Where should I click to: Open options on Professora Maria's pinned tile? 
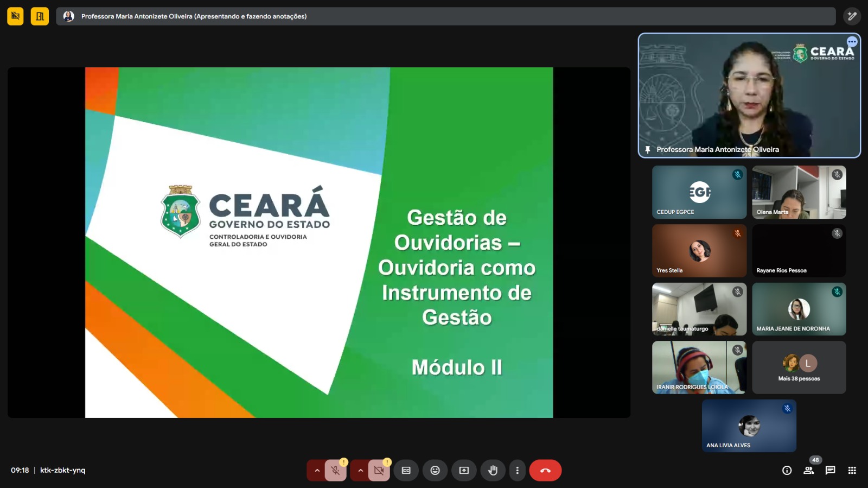[852, 42]
